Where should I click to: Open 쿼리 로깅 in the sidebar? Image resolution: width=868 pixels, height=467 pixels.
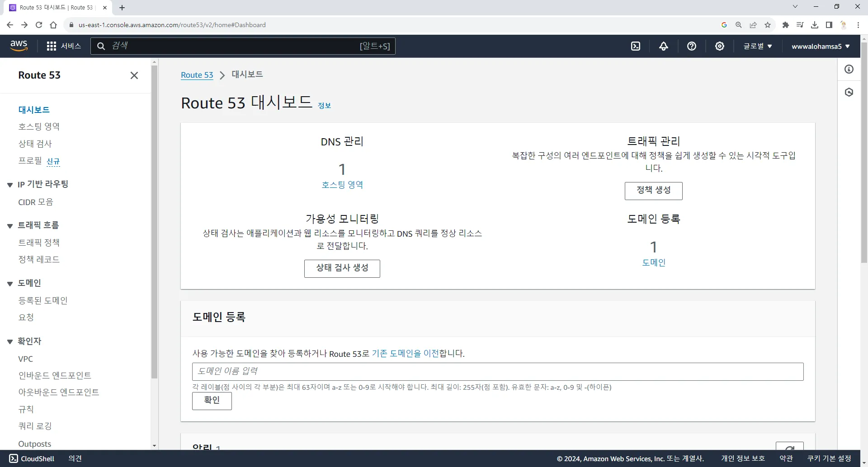[35, 426]
